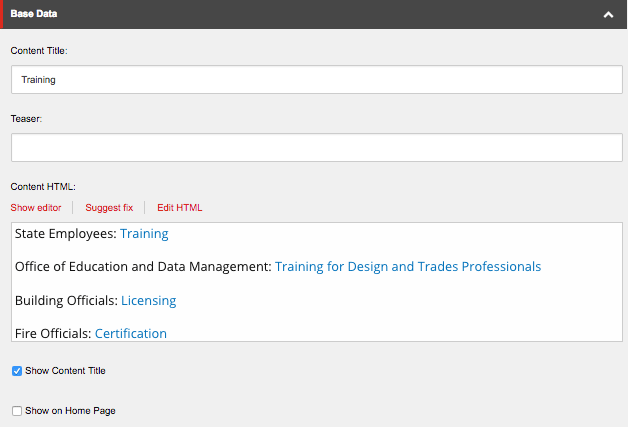Click the Base Data header title

coord(34,14)
